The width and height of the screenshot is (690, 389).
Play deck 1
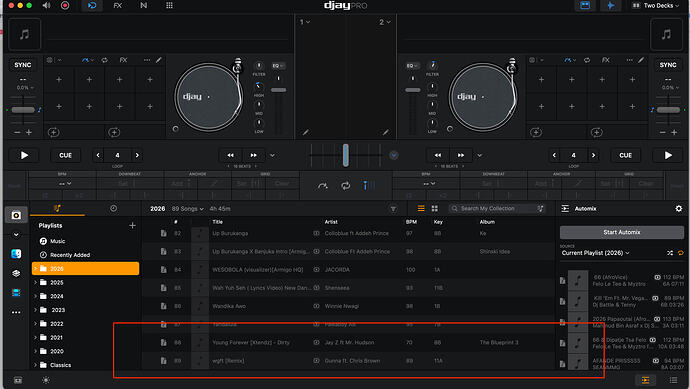[x=24, y=155]
